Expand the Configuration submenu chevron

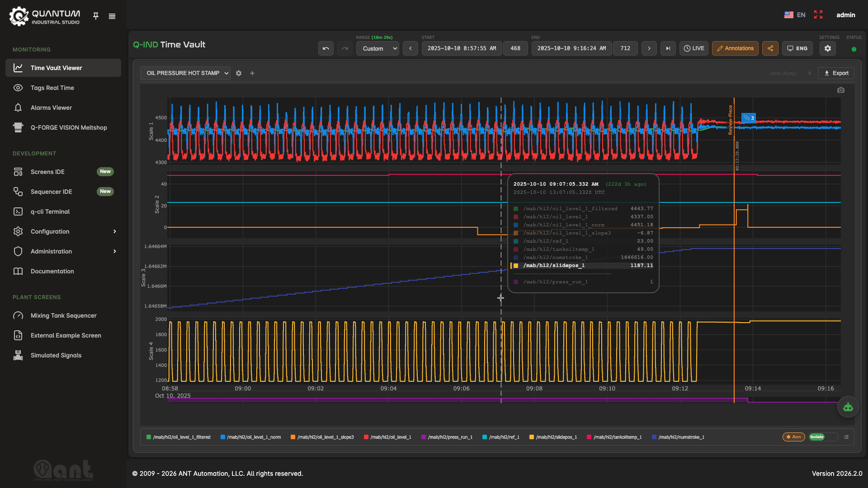click(115, 231)
